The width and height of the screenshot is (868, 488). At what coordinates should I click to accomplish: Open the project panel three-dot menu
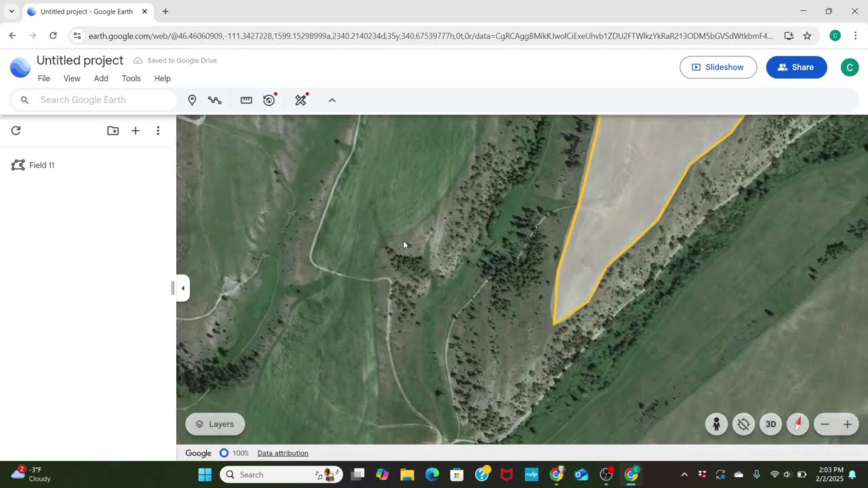click(x=158, y=131)
